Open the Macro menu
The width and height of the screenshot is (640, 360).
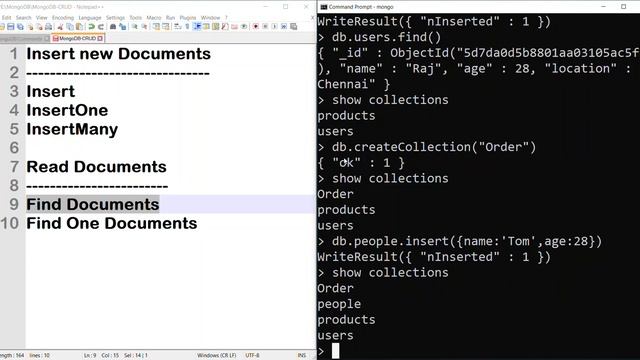click(154, 18)
